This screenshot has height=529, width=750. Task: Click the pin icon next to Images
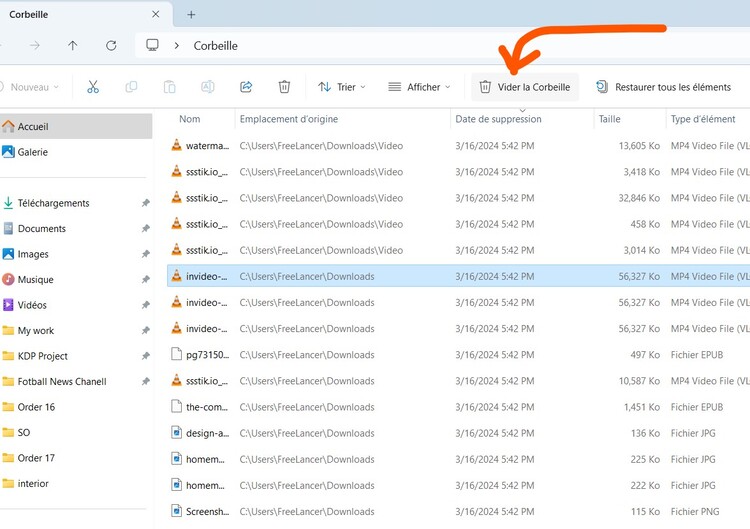coord(145,254)
